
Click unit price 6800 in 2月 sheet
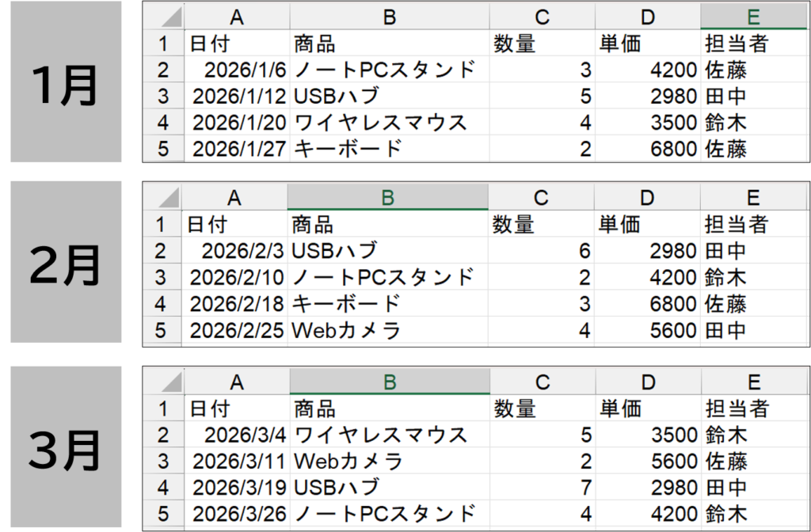click(x=646, y=304)
